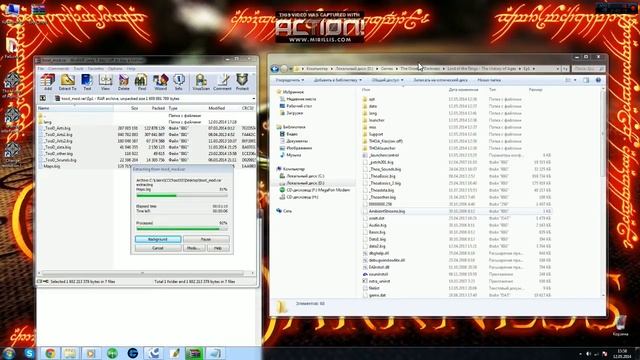Viewport: 640px width, 360px height.
Task: Click the Explorer Forward navigation button
Action: tap(284, 69)
